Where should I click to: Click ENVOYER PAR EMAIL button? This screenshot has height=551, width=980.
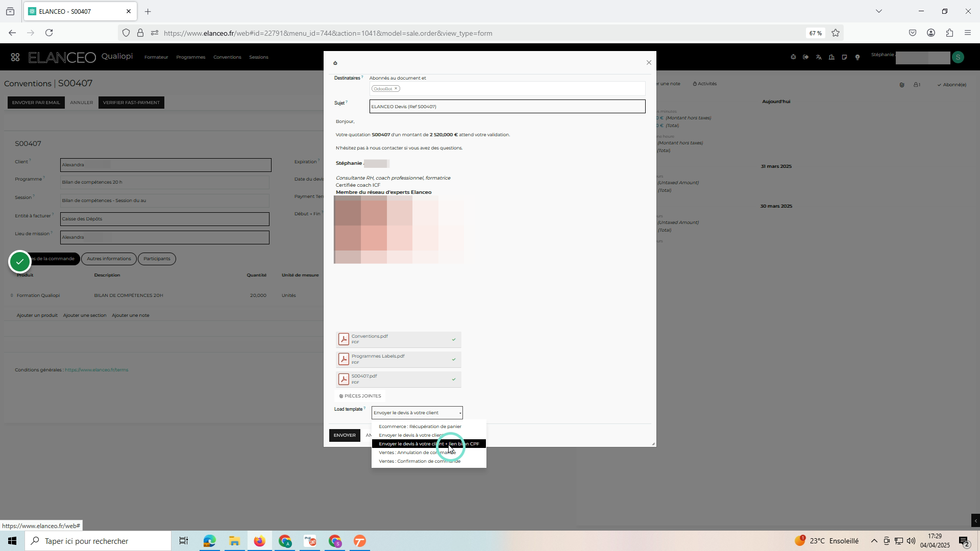point(36,103)
